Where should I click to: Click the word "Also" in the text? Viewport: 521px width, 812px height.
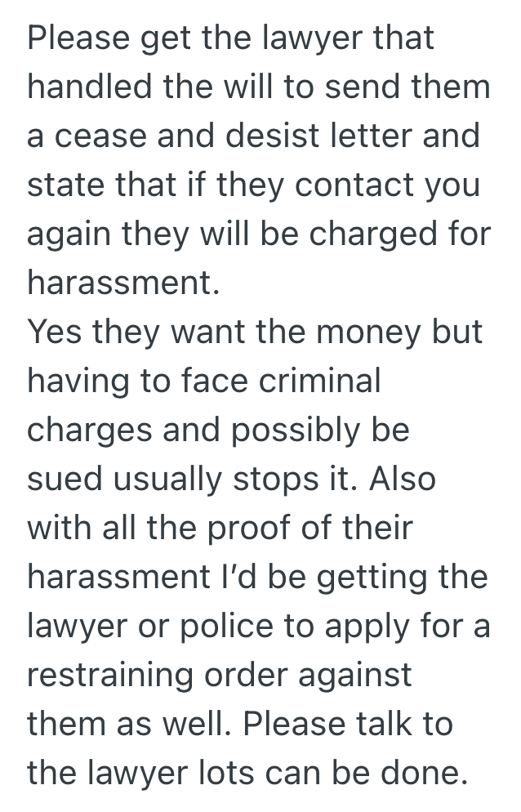pyautogui.click(x=403, y=480)
